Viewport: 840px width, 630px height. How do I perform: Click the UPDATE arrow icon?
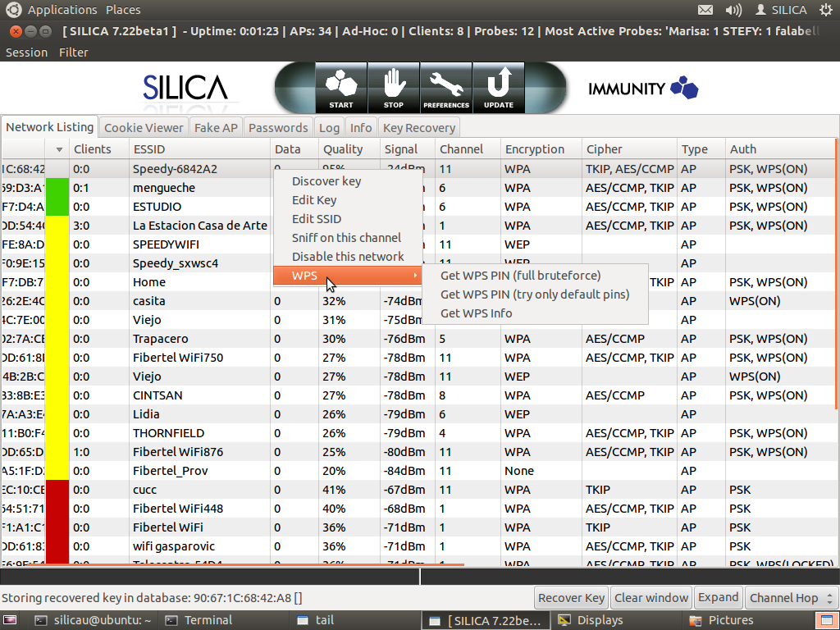pyautogui.click(x=499, y=88)
